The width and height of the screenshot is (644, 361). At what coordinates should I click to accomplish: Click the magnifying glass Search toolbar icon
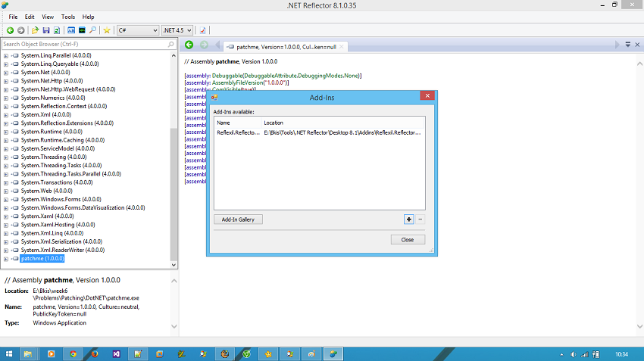93,30
